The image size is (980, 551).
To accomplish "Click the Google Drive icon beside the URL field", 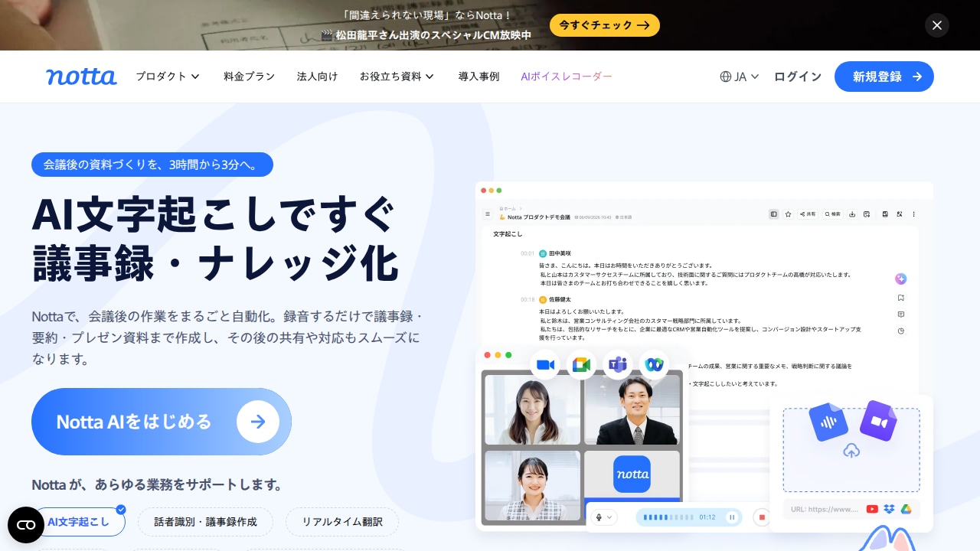I will (905, 509).
